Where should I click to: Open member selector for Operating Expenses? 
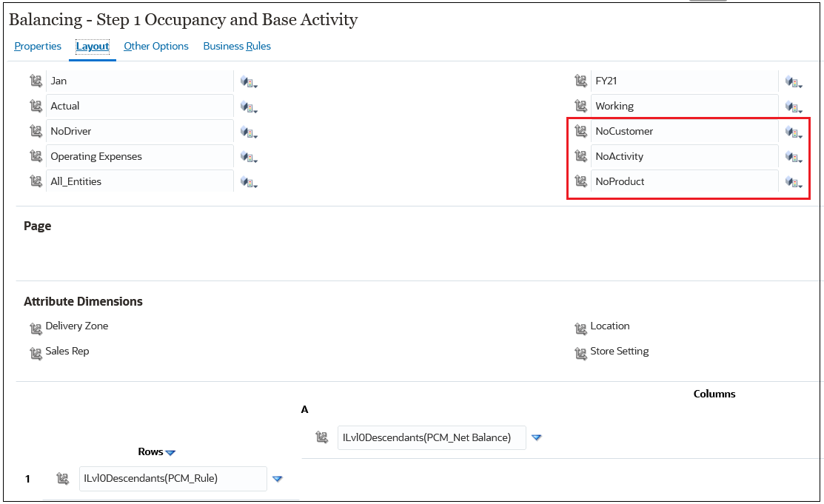(x=249, y=157)
